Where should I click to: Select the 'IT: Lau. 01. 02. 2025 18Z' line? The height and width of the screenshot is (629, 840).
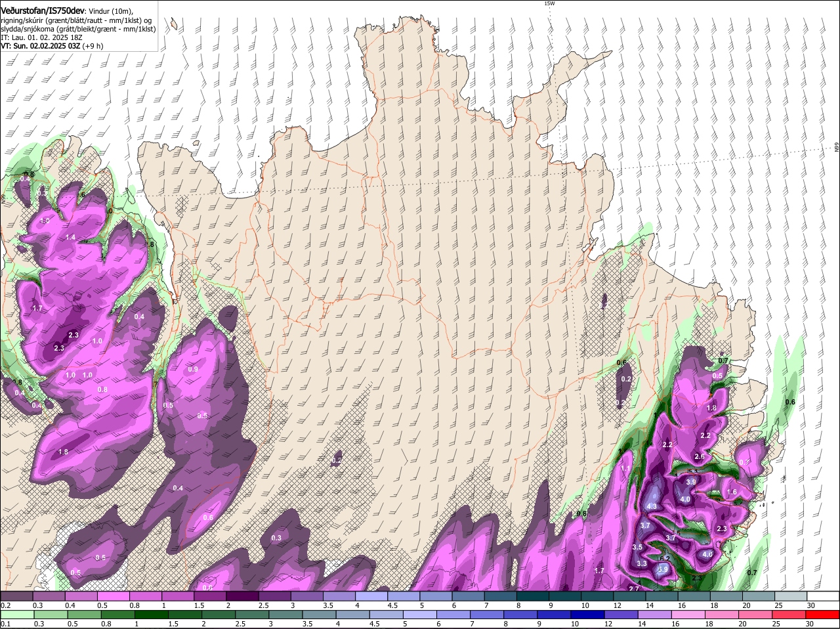(x=41, y=37)
